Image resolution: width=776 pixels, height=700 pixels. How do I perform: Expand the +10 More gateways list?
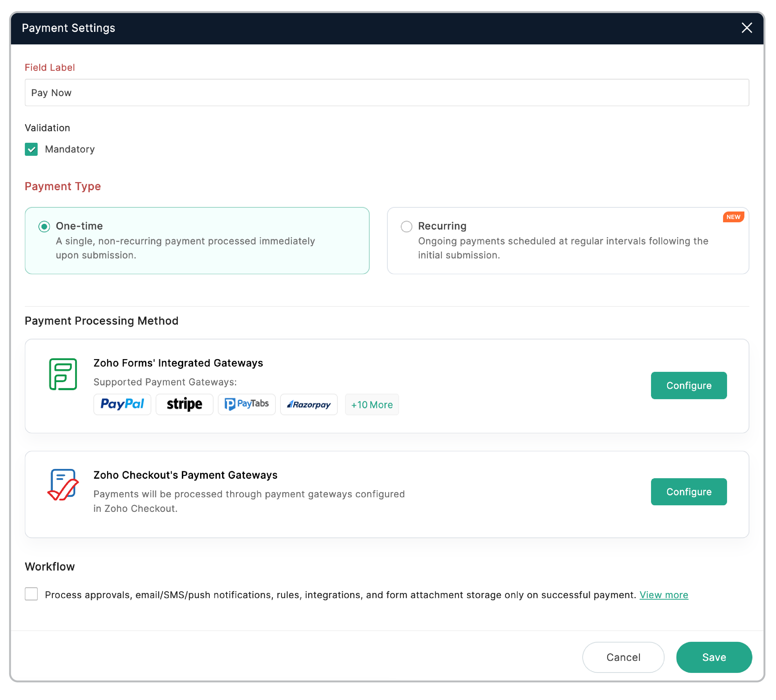pyautogui.click(x=371, y=404)
